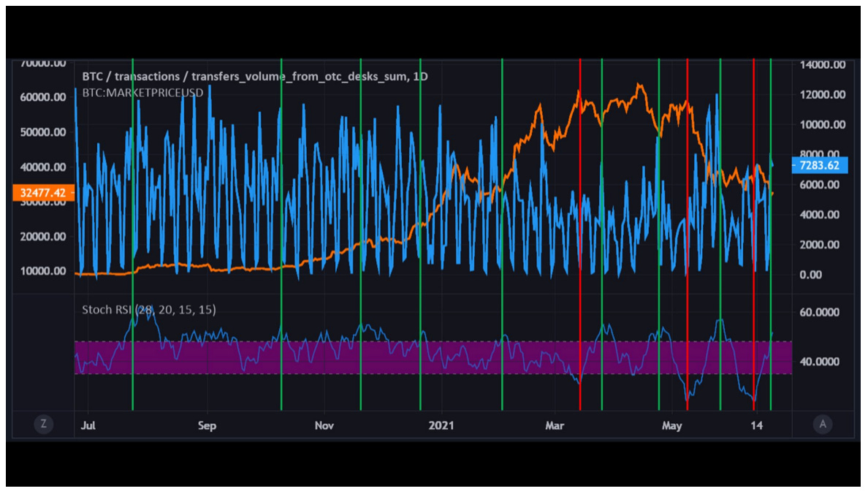Click 50000.00 on the left price scale
The height and width of the screenshot is (494, 868).
(x=43, y=132)
